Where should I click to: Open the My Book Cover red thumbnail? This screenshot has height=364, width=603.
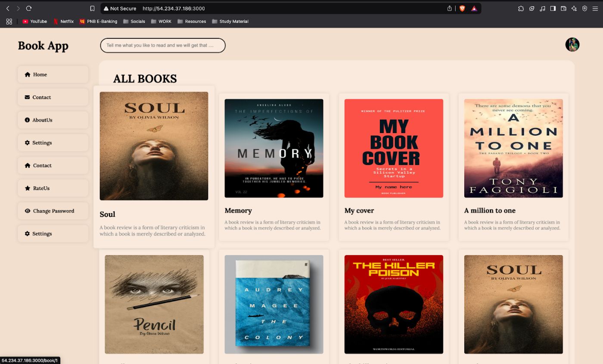coord(394,148)
